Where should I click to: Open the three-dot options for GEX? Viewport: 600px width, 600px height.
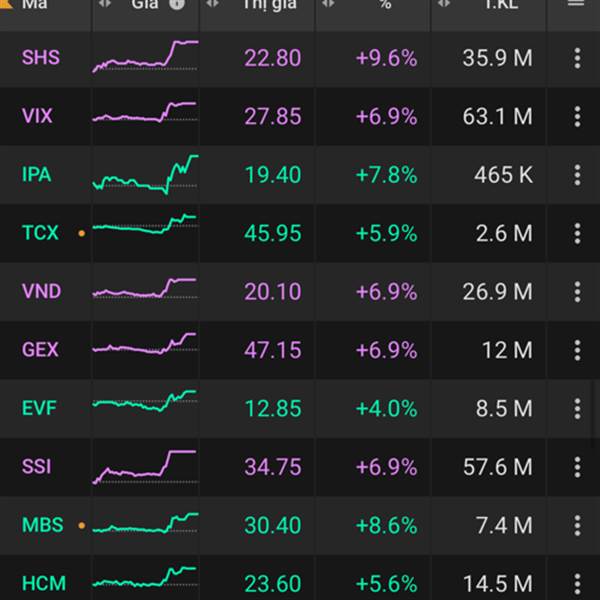(x=577, y=350)
